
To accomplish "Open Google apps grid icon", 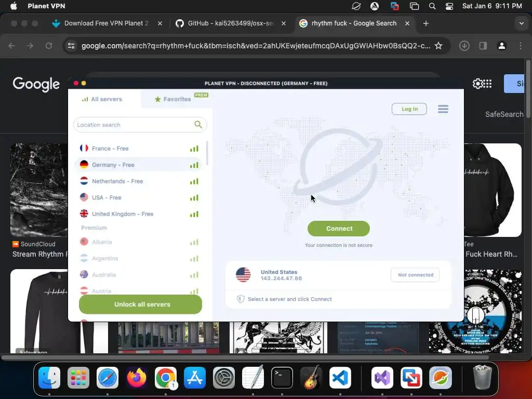I will pyautogui.click(x=487, y=84).
